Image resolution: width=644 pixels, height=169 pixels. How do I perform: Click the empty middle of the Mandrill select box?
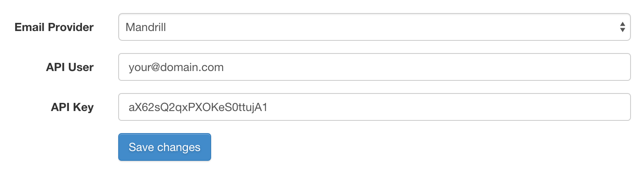tap(391, 27)
